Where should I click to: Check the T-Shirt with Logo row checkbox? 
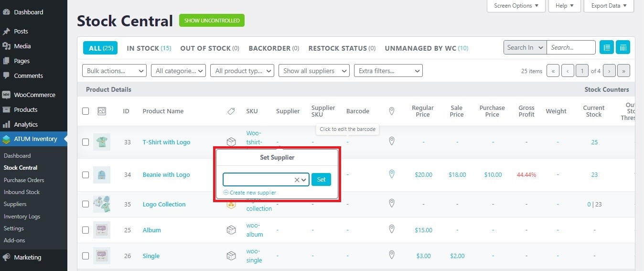86,142
